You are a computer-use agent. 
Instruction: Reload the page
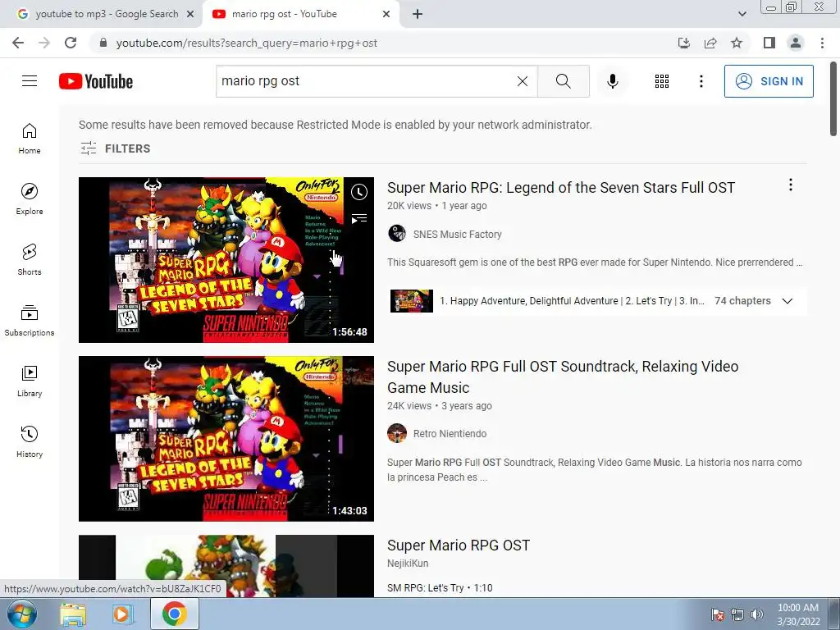tap(71, 43)
